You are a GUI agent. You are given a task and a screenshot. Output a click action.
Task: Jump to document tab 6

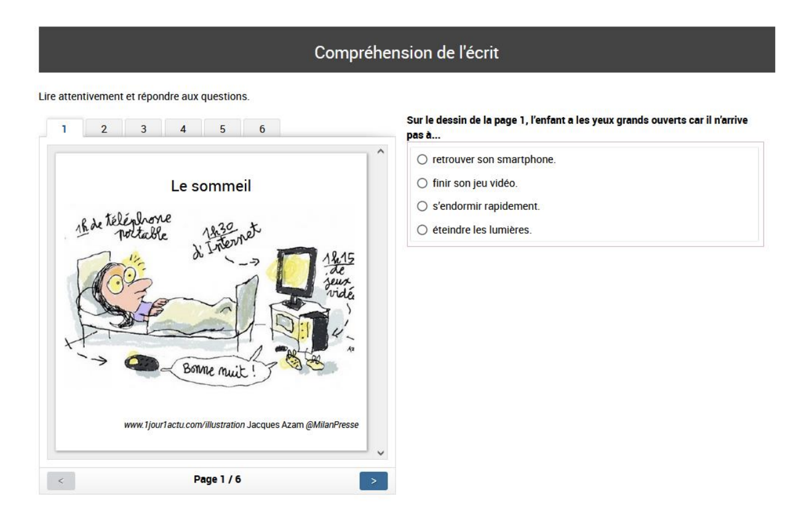[x=261, y=129]
